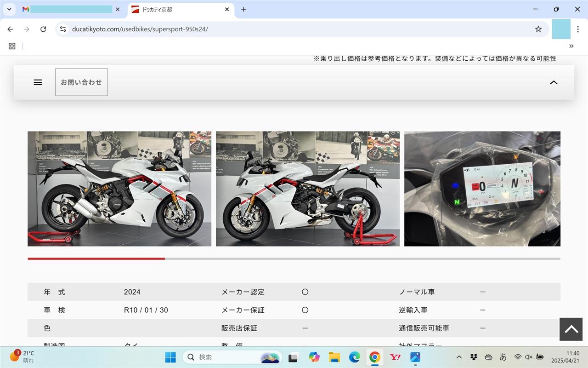Click the ノーマル車 label

(x=417, y=292)
